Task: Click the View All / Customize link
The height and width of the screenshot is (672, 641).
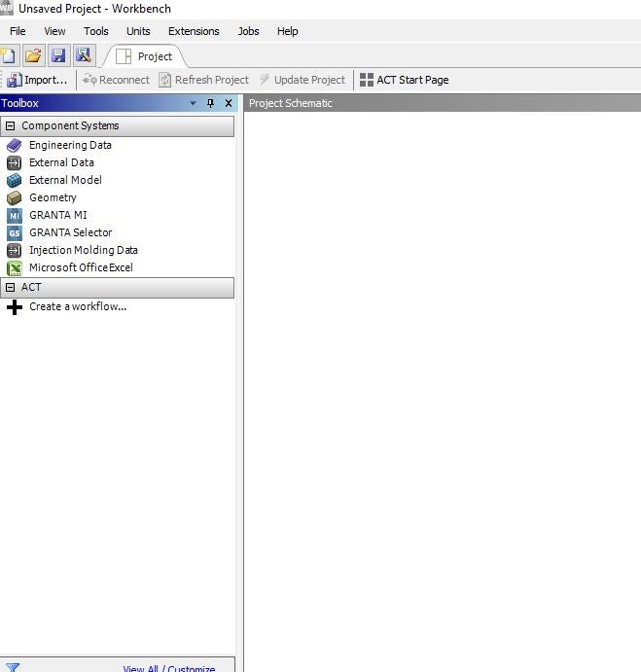Action: [x=169, y=668]
